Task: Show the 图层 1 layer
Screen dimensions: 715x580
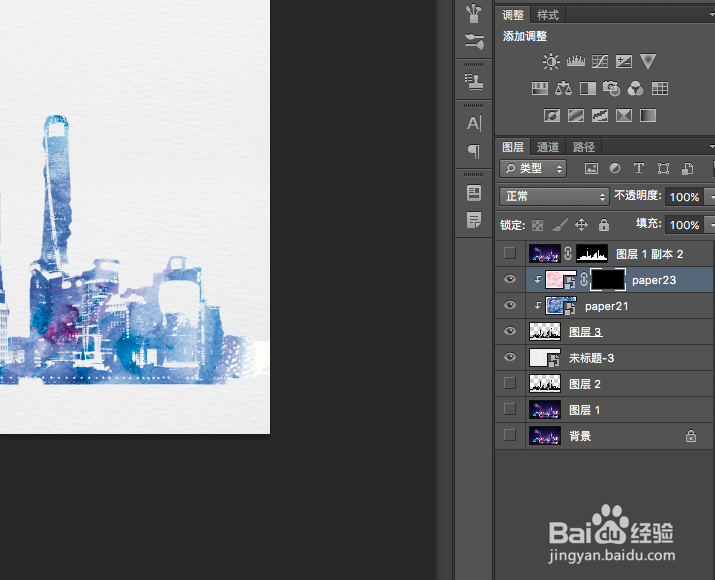Action: click(509, 409)
